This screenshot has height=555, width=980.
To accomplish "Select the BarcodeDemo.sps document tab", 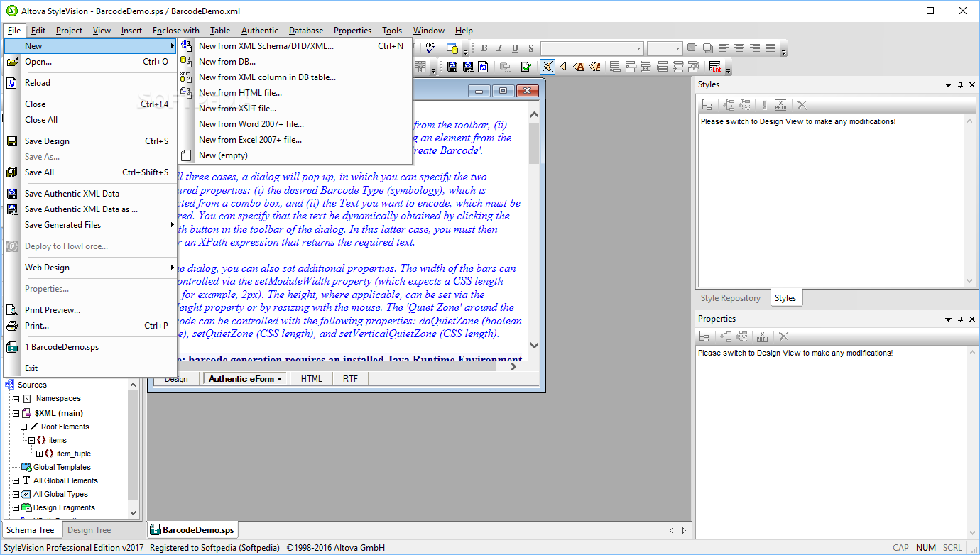I will 192,530.
